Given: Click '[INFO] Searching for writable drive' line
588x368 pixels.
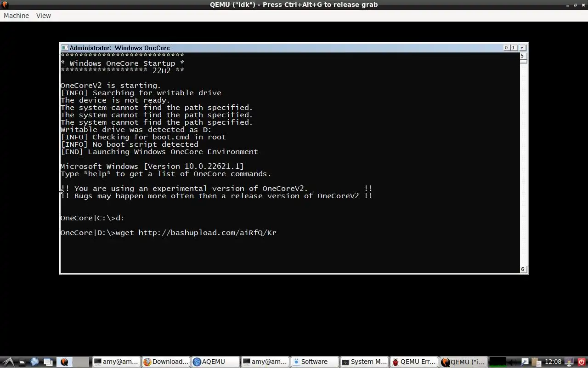Looking at the screenshot, I should [x=141, y=93].
